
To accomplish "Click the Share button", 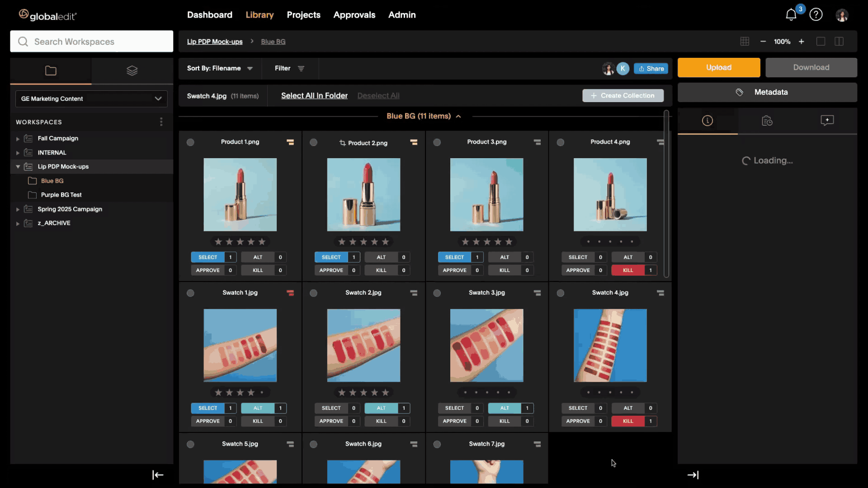I will click(651, 69).
